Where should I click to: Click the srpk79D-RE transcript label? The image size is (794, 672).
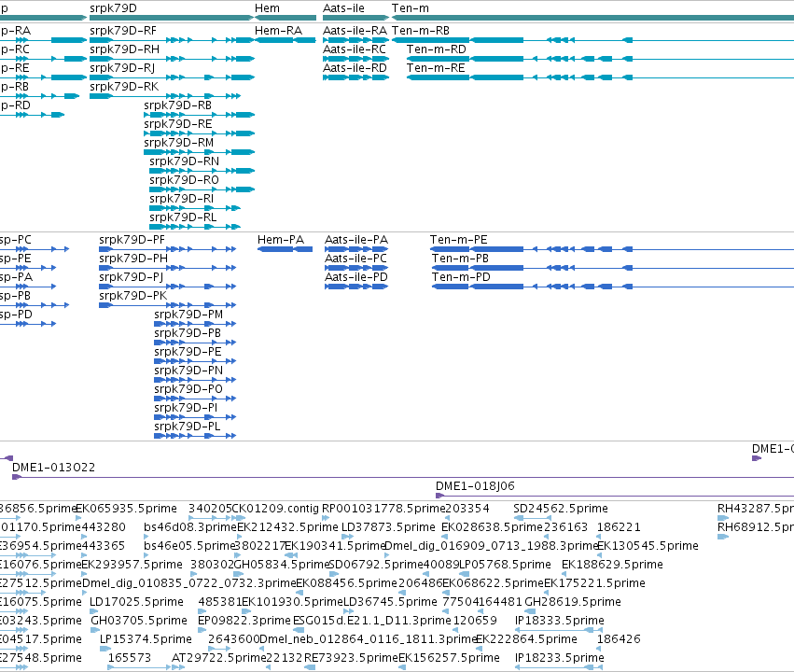[x=177, y=124]
